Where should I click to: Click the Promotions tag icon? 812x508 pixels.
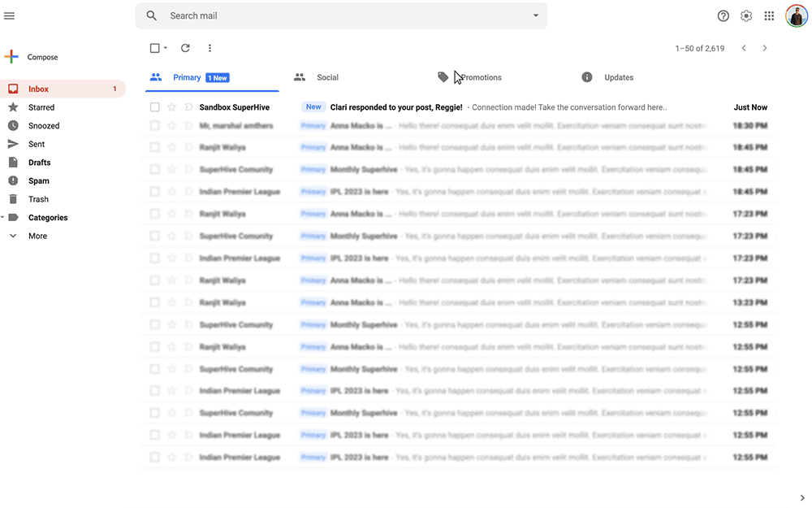[x=443, y=77]
